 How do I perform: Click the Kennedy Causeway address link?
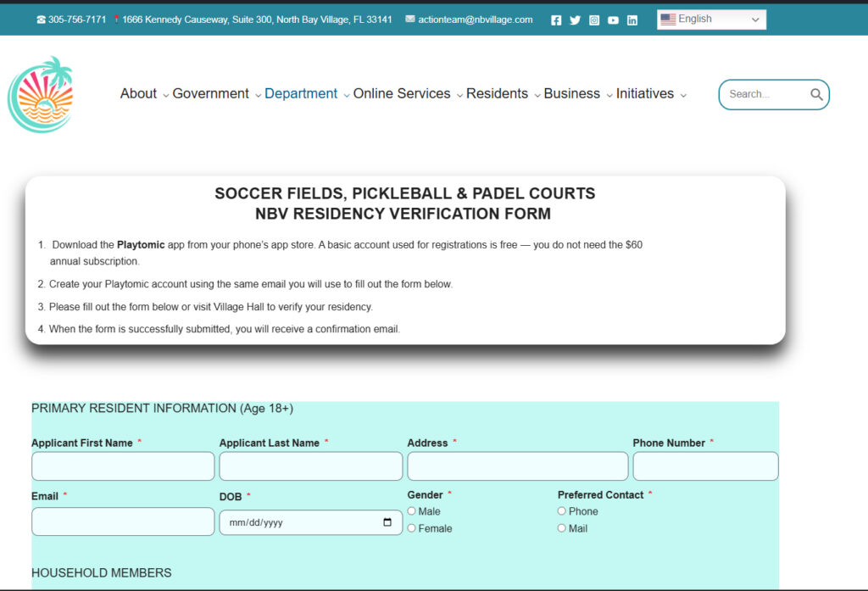click(x=257, y=20)
